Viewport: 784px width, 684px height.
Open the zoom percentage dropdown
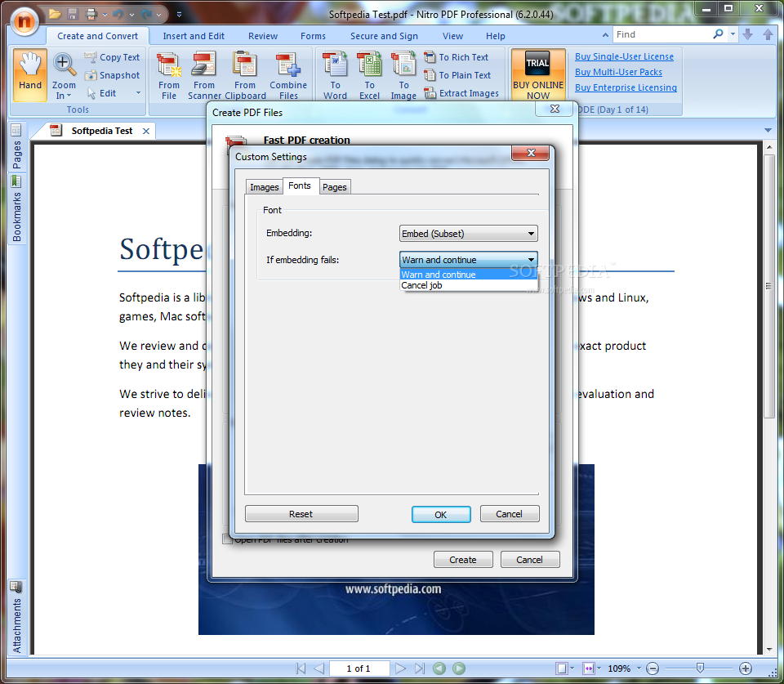(639, 668)
